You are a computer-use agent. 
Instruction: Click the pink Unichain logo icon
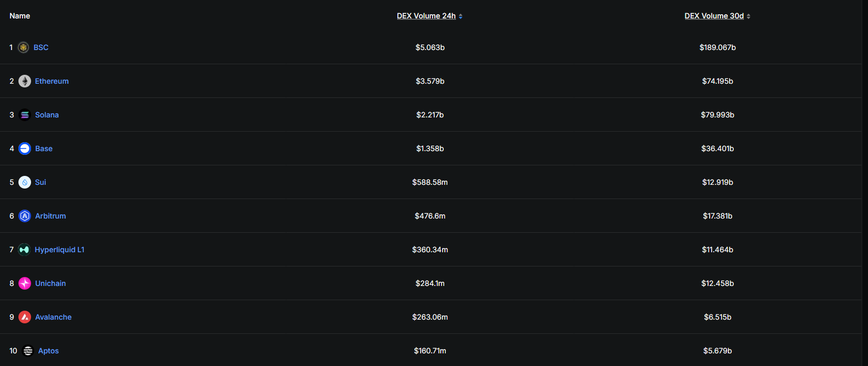tap(25, 283)
